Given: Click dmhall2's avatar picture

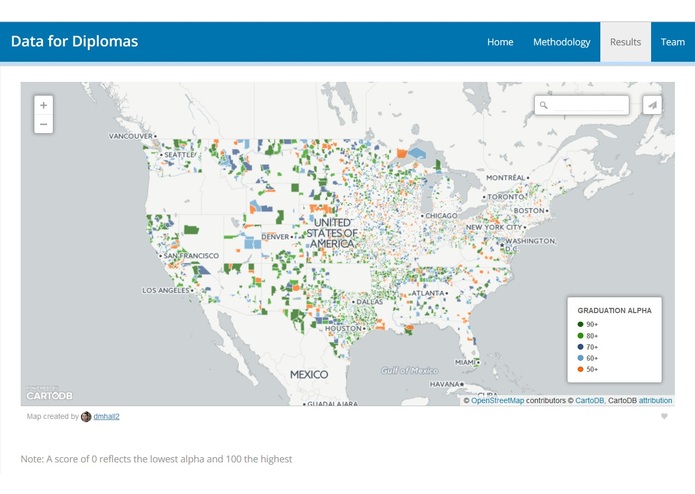Looking at the screenshot, I should pos(86,416).
